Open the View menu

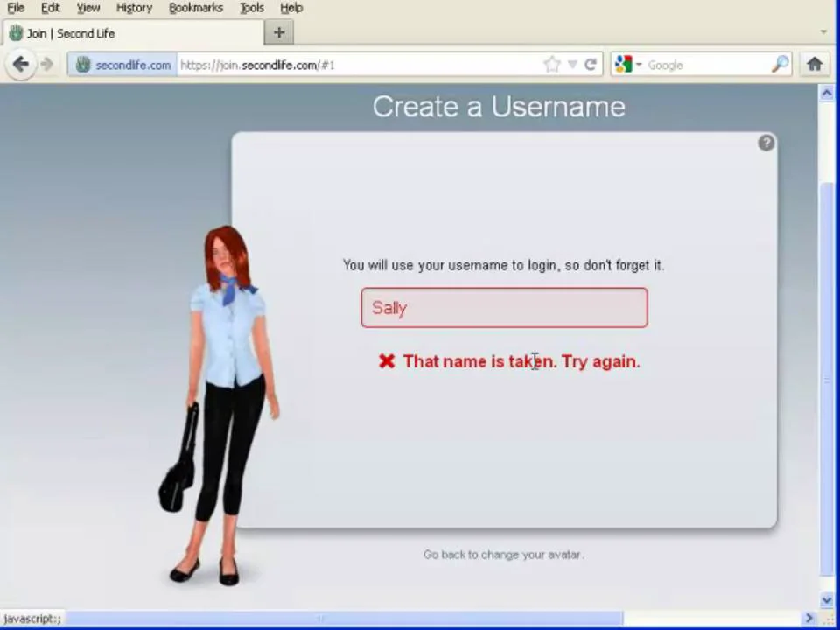[x=87, y=8]
